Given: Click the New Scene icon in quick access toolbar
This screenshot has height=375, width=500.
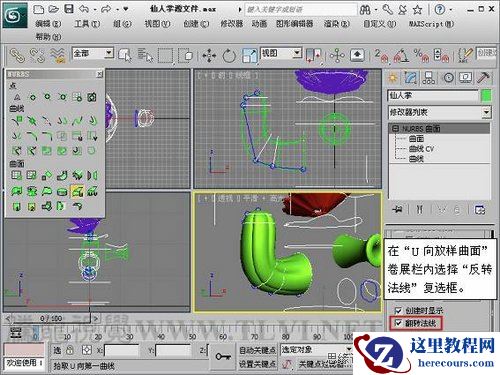Looking at the screenshot, I should click(x=39, y=9).
